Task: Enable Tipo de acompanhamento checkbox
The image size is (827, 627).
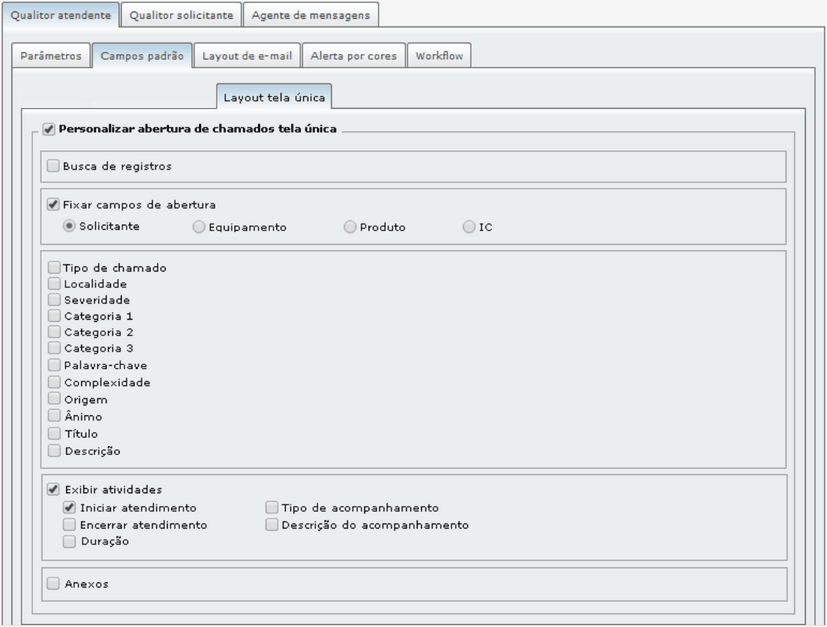Action: [272, 507]
